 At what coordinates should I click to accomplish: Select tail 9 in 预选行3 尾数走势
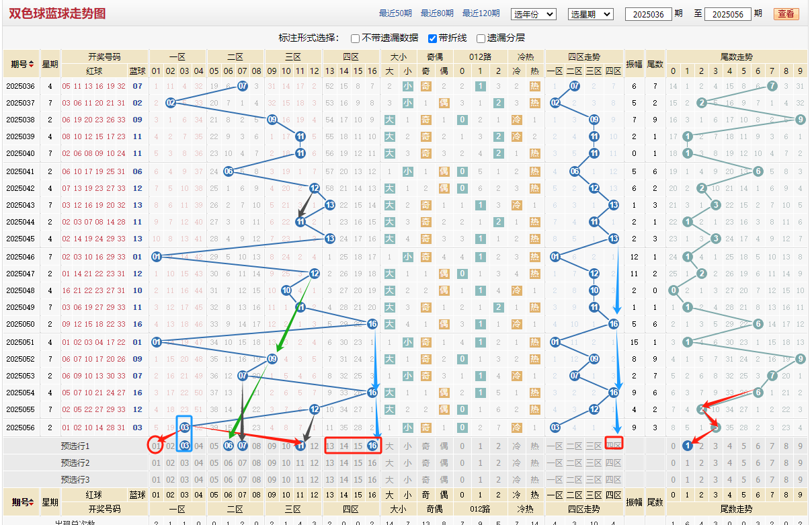pos(800,479)
